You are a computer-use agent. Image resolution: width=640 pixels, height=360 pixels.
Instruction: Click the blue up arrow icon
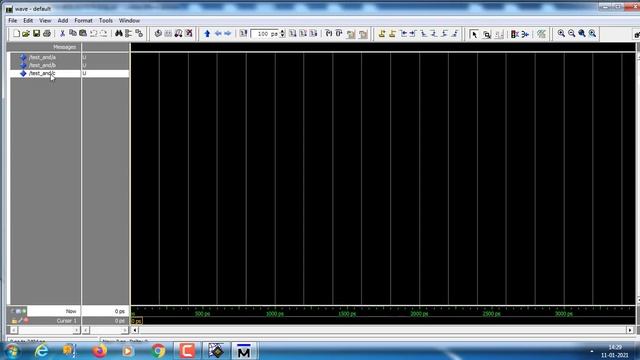coord(207,33)
